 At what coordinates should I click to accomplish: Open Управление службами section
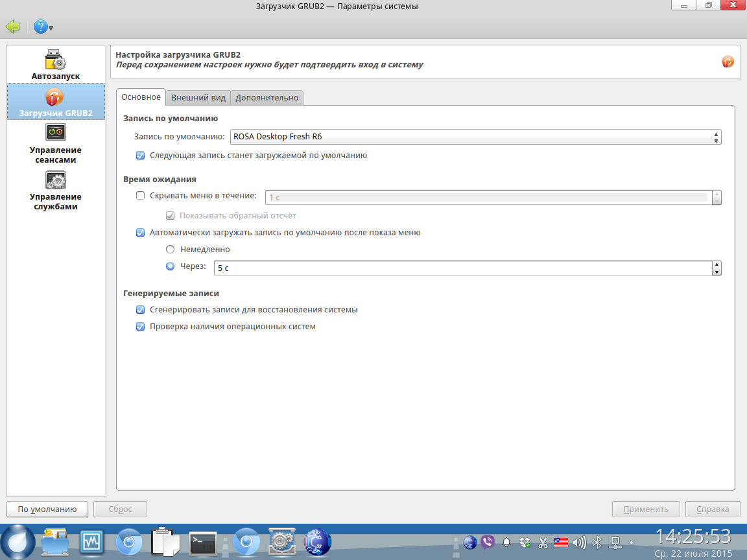[56, 191]
